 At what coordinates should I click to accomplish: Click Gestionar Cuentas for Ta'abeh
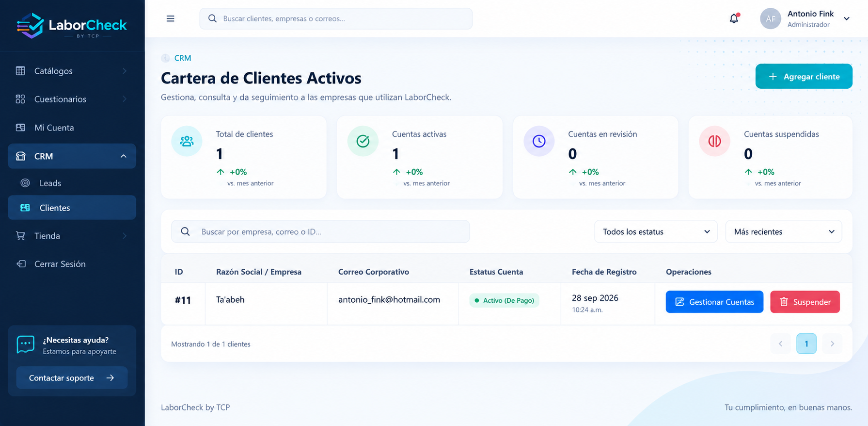714,302
